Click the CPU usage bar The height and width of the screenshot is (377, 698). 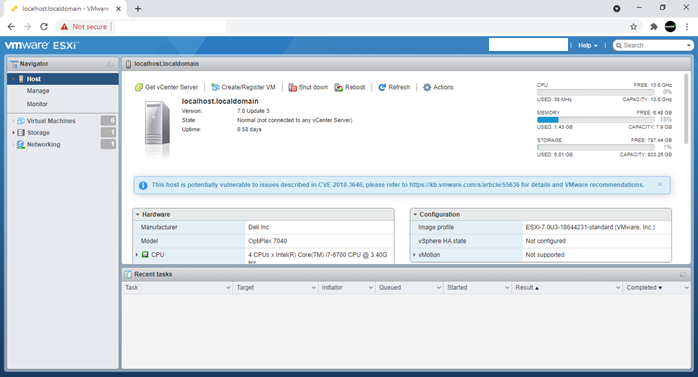click(596, 92)
